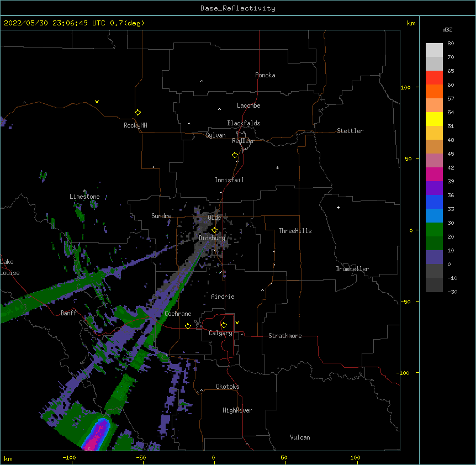This screenshot has width=476, height=465.
Task: Click the Sundre town label
Action: 161,216
